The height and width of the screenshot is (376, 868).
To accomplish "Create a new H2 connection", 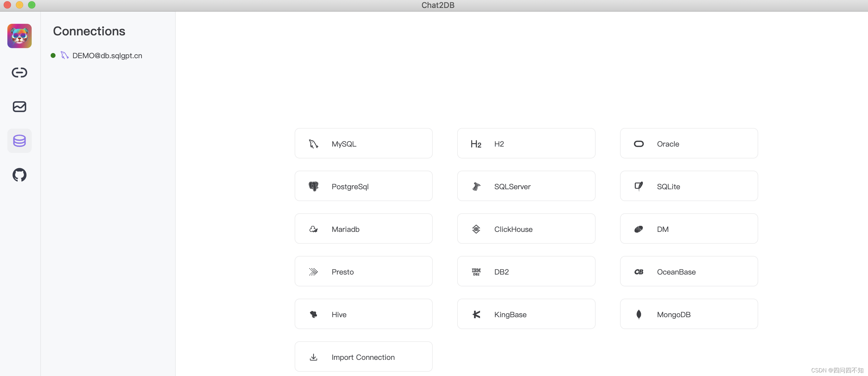I will point(526,144).
